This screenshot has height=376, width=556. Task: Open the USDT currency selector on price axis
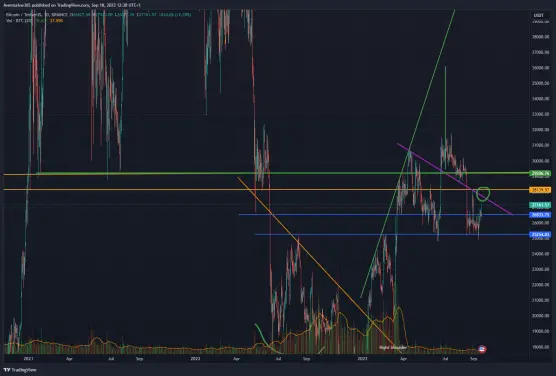coord(539,15)
